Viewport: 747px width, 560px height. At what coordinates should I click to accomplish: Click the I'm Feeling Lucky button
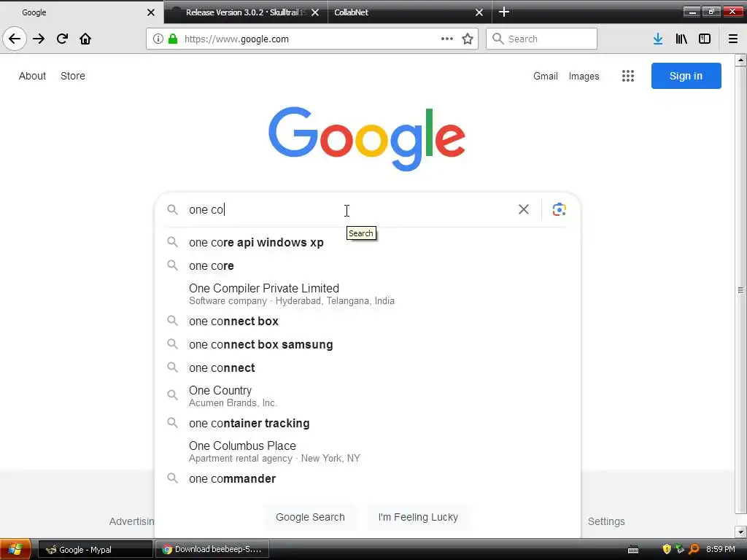418,517
